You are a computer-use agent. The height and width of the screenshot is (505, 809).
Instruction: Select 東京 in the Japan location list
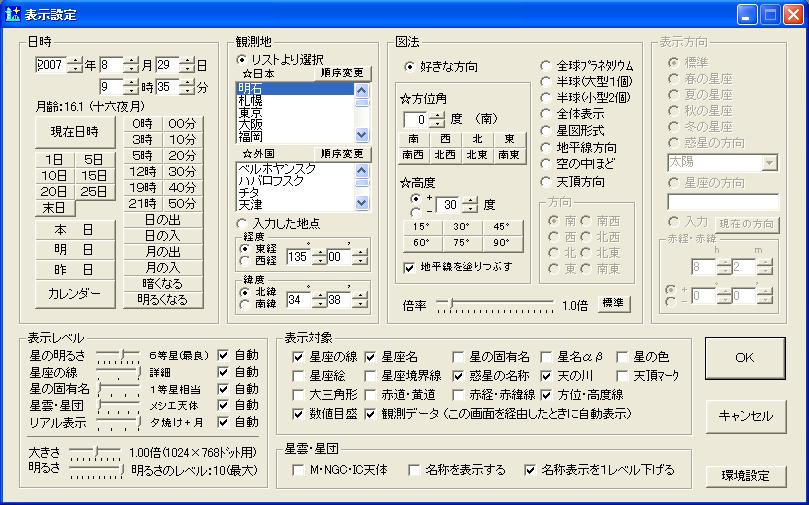tap(252, 112)
